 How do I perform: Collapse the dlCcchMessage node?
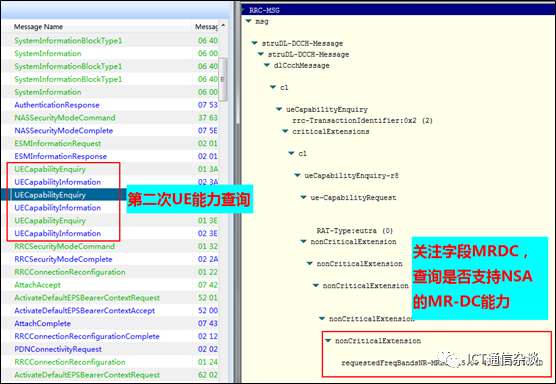pyautogui.click(x=267, y=65)
